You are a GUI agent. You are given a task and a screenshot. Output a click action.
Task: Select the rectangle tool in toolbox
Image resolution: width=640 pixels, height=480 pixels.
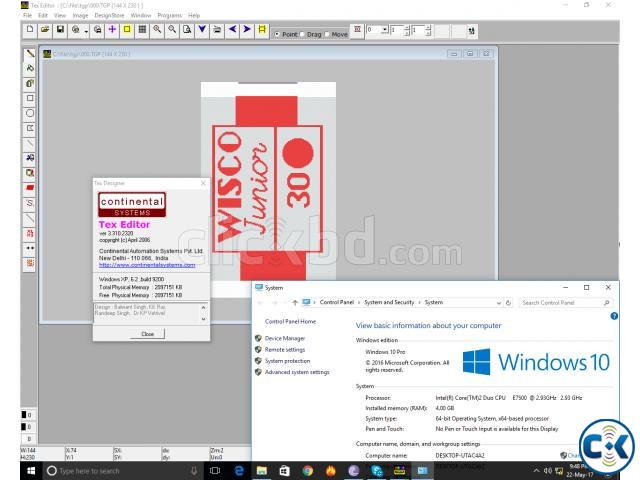pyautogui.click(x=29, y=98)
